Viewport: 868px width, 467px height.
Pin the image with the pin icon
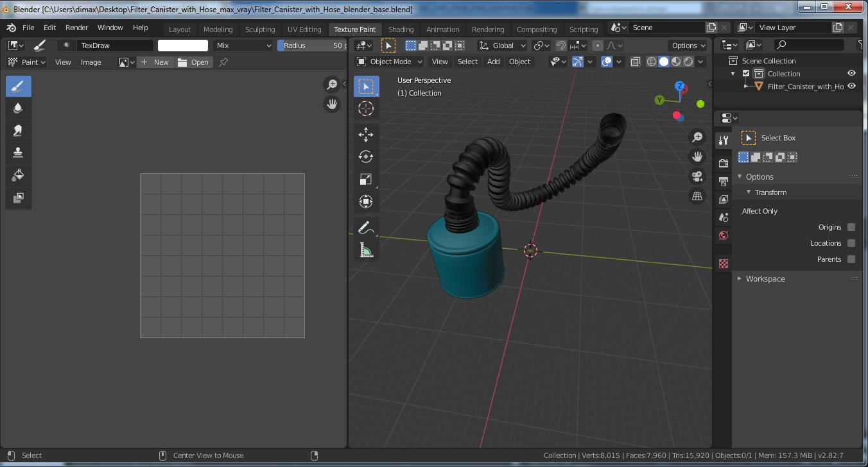[x=223, y=62]
